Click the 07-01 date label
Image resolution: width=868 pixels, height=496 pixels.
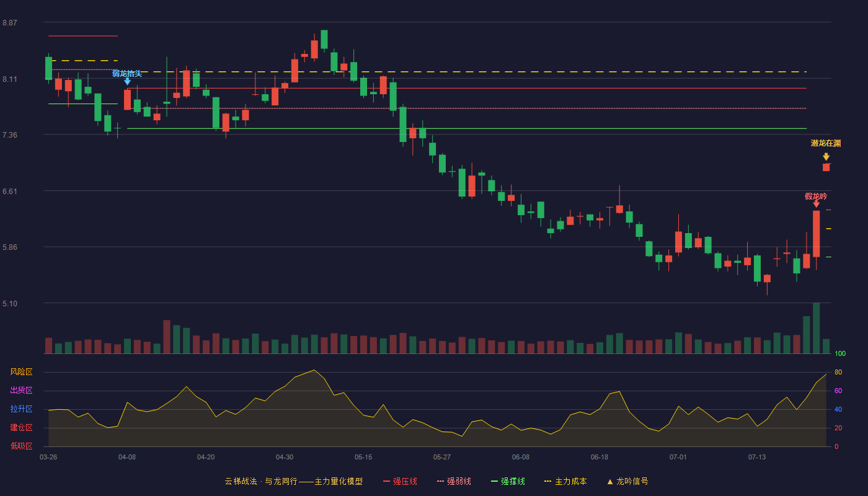(x=678, y=457)
